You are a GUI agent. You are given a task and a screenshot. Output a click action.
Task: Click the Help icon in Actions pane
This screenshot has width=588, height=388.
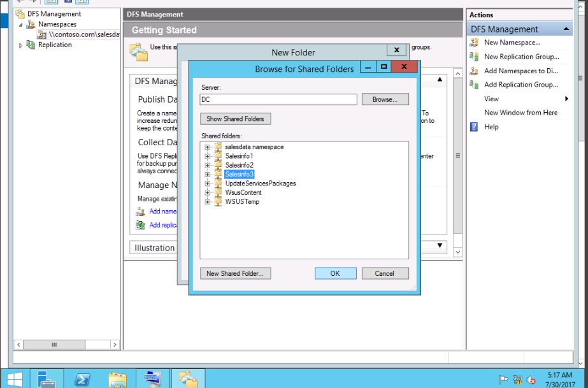[474, 127]
